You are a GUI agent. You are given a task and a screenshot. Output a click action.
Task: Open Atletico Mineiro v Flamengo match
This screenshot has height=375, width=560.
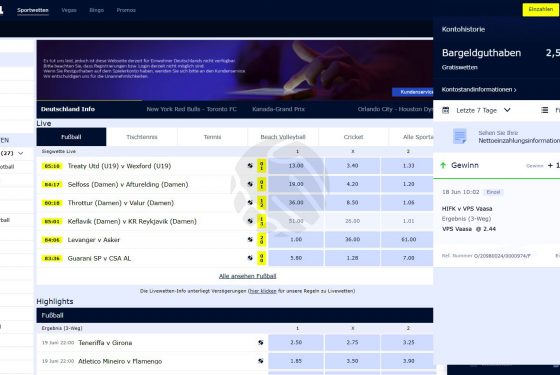[x=120, y=361]
